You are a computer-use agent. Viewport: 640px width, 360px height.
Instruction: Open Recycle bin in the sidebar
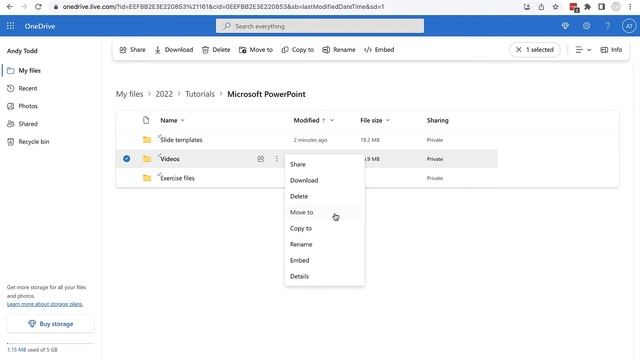point(33,142)
